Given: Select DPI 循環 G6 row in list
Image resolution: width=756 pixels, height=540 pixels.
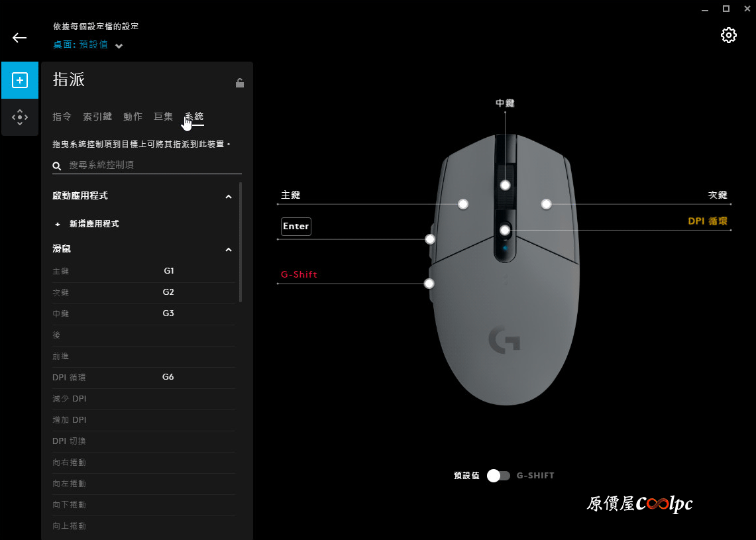Looking at the screenshot, I should pyautogui.click(x=144, y=378).
